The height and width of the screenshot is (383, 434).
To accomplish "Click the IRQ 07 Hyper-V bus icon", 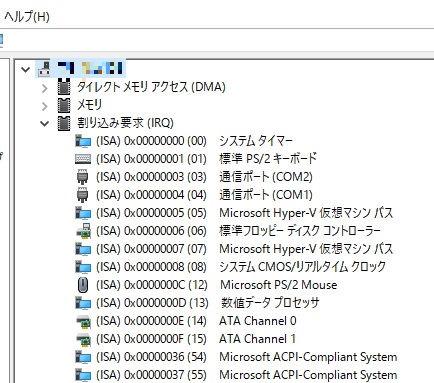I will (x=83, y=249).
